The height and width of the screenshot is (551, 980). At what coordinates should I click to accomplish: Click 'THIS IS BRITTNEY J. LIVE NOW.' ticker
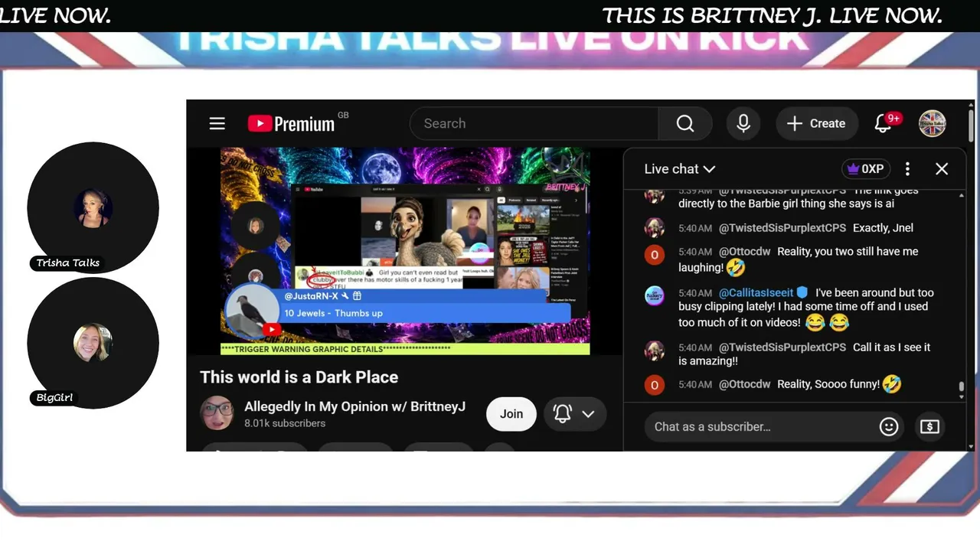[773, 16]
